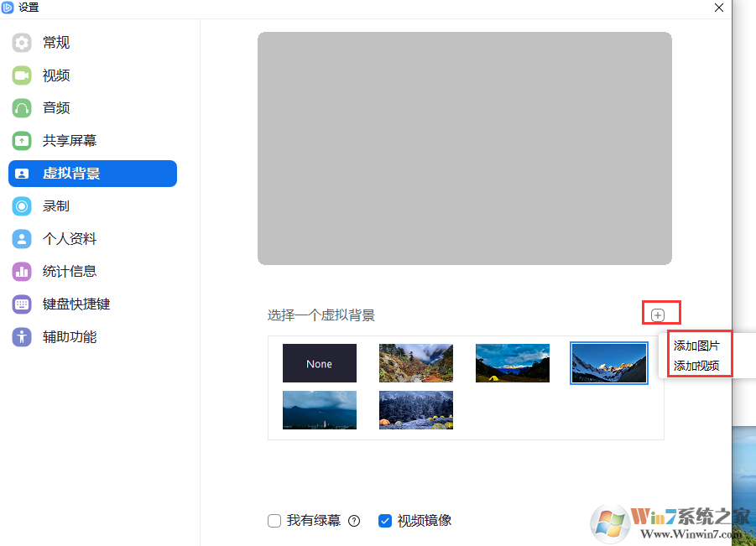This screenshot has width=756, height=546.
Task: Select the camping tents background thumbnail
Action: click(x=415, y=410)
